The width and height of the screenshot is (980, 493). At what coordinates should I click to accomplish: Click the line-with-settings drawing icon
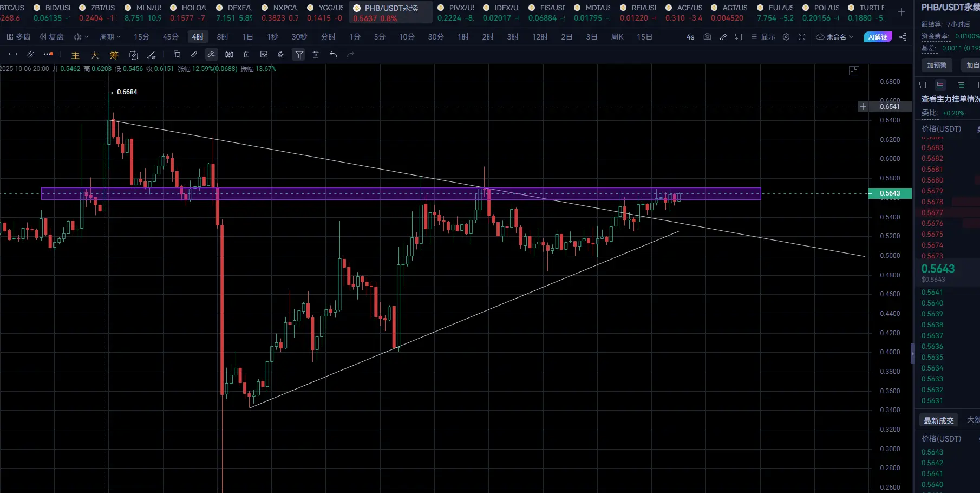[x=152, y=55]
